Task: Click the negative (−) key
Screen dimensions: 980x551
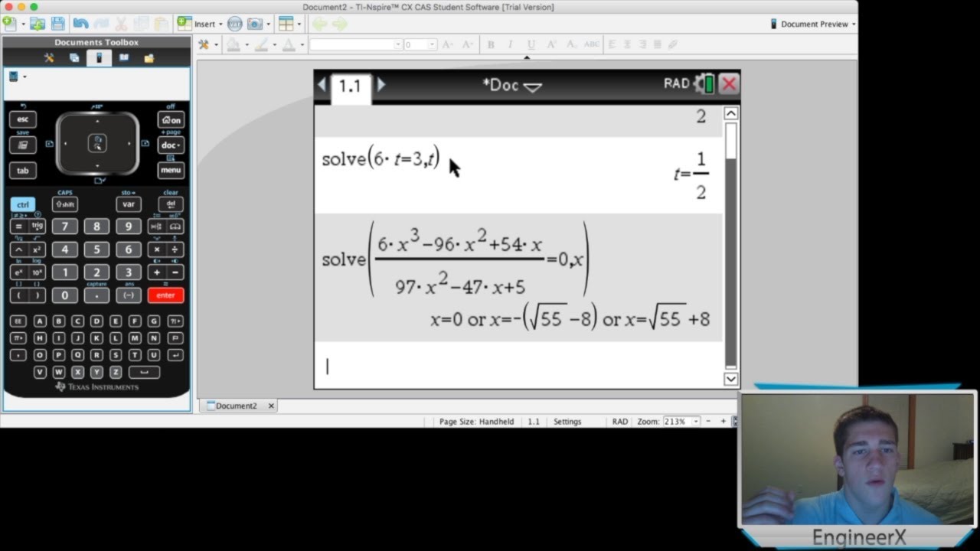Action: point(129,295)
